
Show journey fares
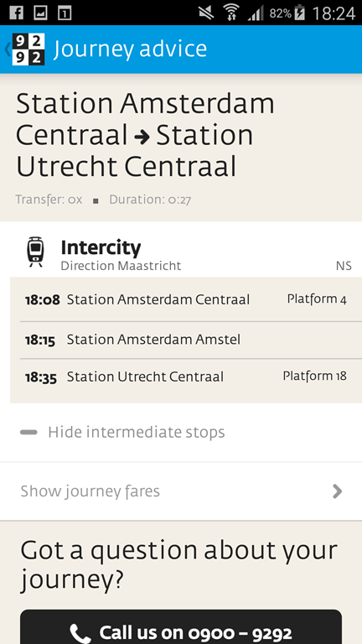181,491
